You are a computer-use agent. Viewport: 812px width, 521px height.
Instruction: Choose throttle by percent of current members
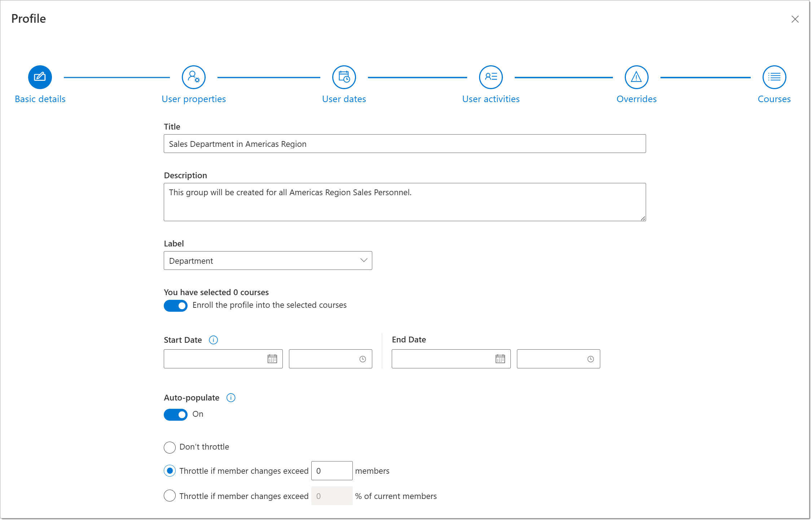click(x=170, y=496)
